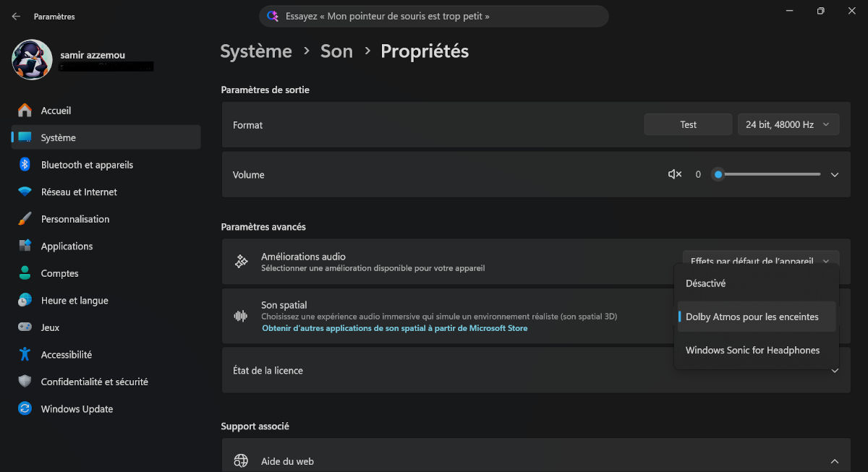Open the Personnalisation section

106,219
